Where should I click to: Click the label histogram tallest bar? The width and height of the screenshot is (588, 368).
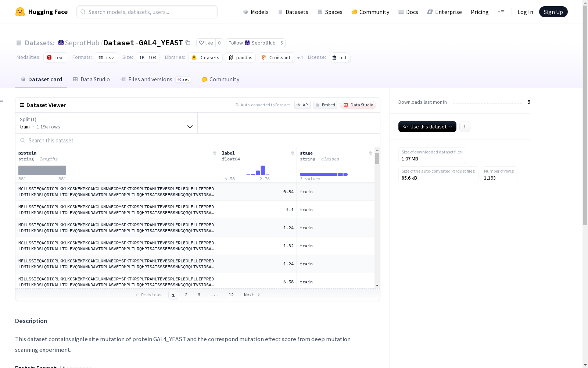pyautogui.click(x=263, y=170)
